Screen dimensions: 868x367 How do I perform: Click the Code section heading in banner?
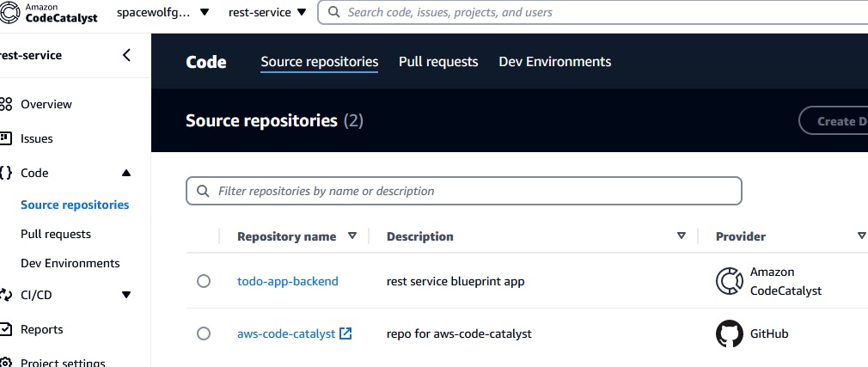pos(206,61)
